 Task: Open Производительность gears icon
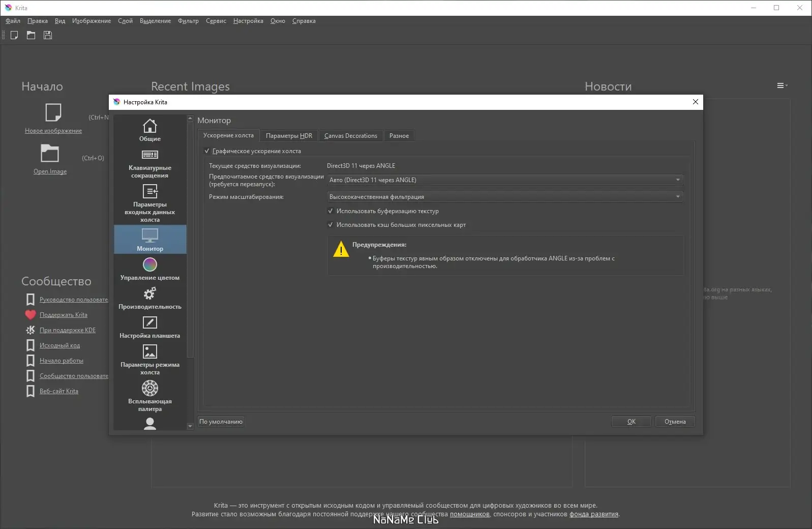tap(150, 293)
